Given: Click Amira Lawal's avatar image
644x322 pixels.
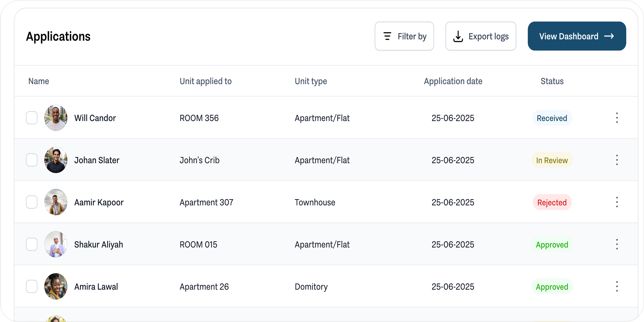Looking at the screenshot, I should pos(56,286).
